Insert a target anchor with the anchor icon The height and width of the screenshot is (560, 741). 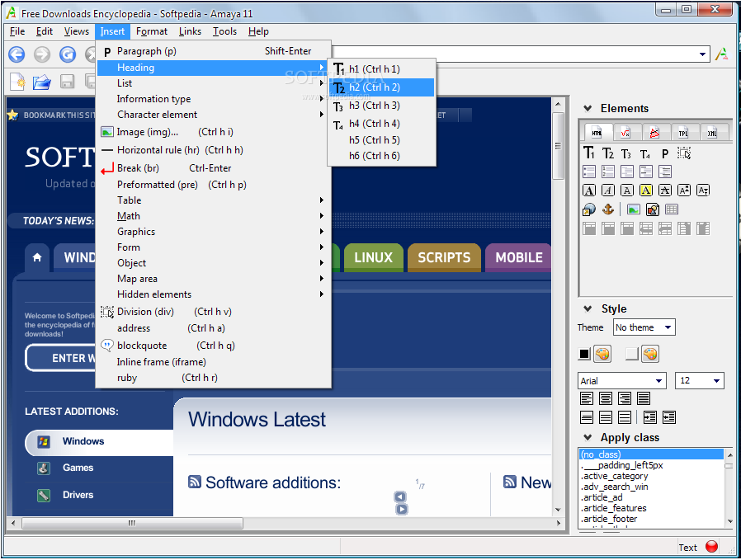[607, 209]
